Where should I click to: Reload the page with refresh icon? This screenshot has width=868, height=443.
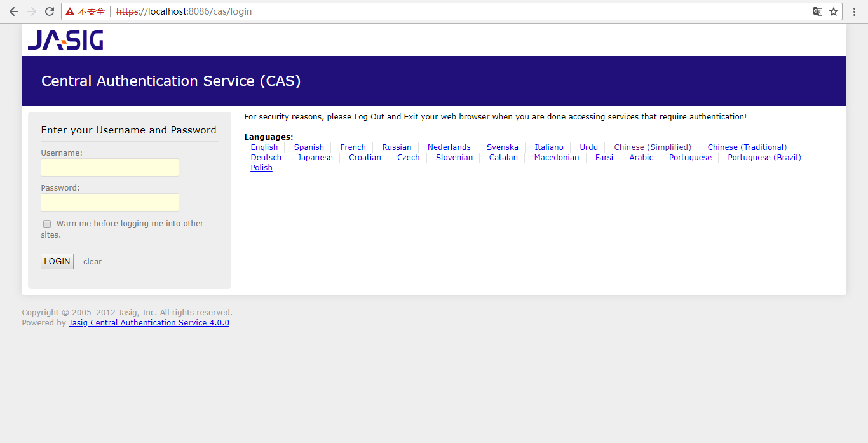pos(49,11)
